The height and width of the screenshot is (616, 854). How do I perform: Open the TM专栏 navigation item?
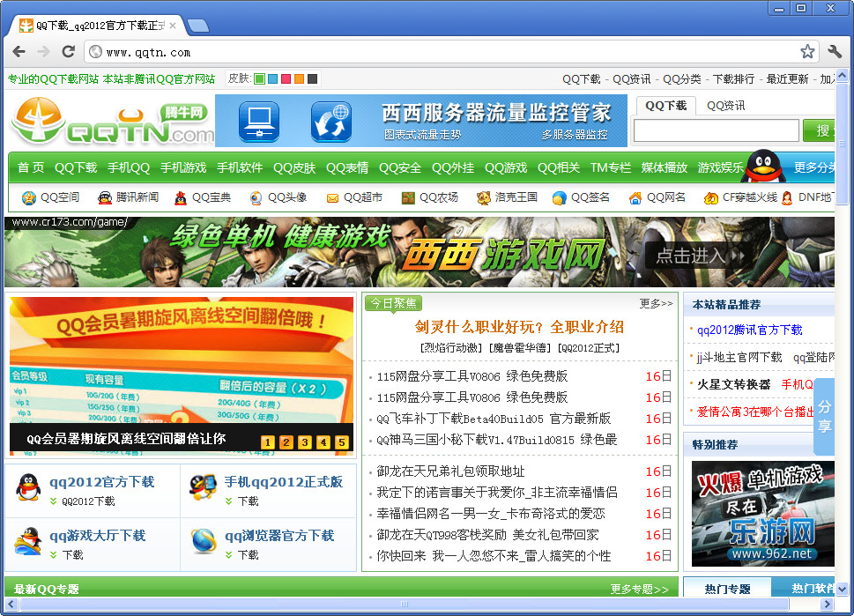611,167
